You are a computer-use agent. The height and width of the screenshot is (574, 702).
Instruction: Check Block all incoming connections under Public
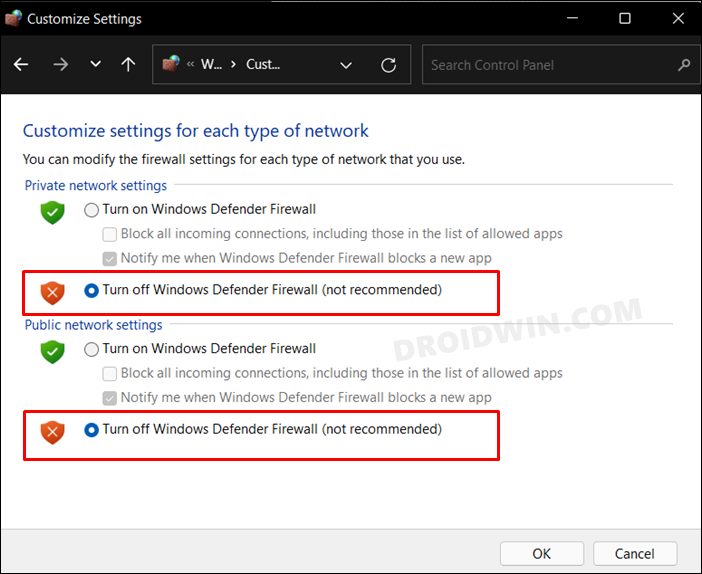(x=109, y=373)
